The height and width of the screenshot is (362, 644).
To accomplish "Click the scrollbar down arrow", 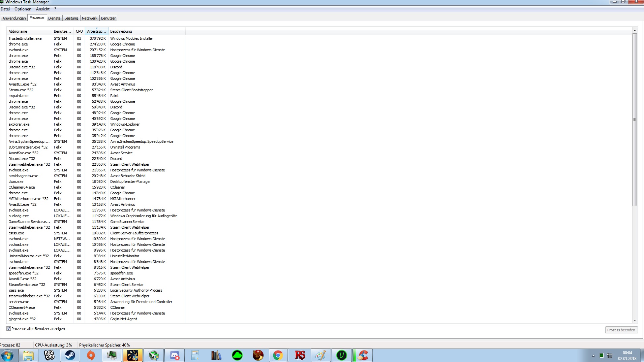I will [x=635, y=321].
